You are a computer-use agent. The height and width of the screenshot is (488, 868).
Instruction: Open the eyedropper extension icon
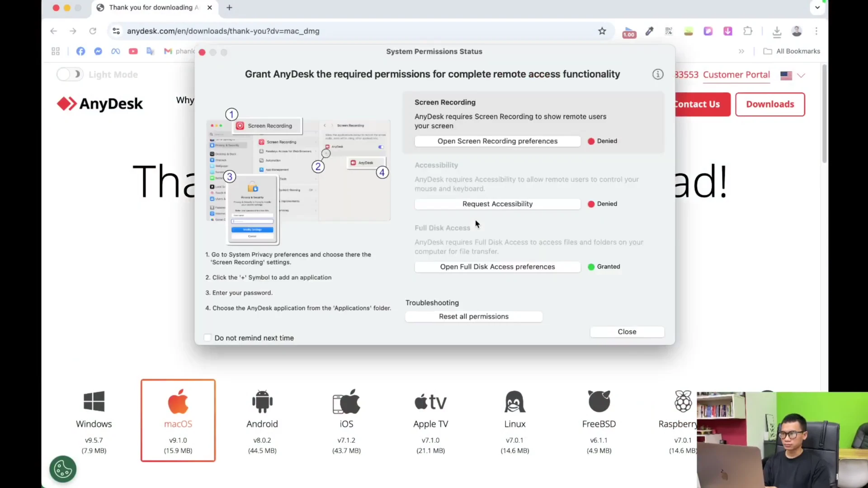click(649, 31)
